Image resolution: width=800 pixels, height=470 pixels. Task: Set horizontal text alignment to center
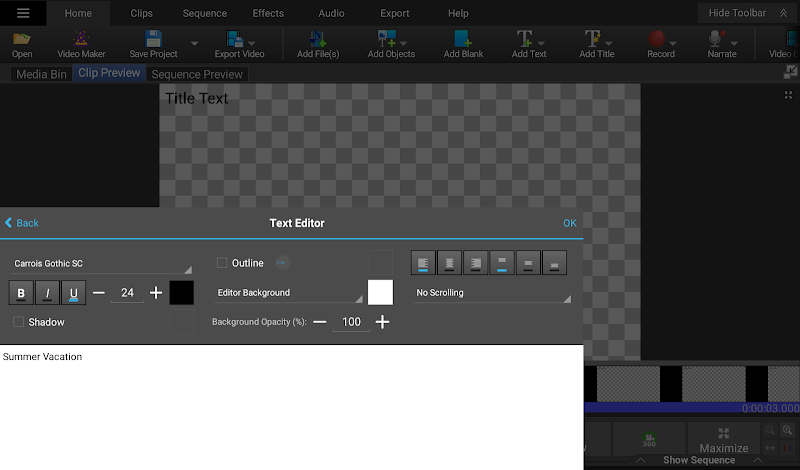coord(449,263)
